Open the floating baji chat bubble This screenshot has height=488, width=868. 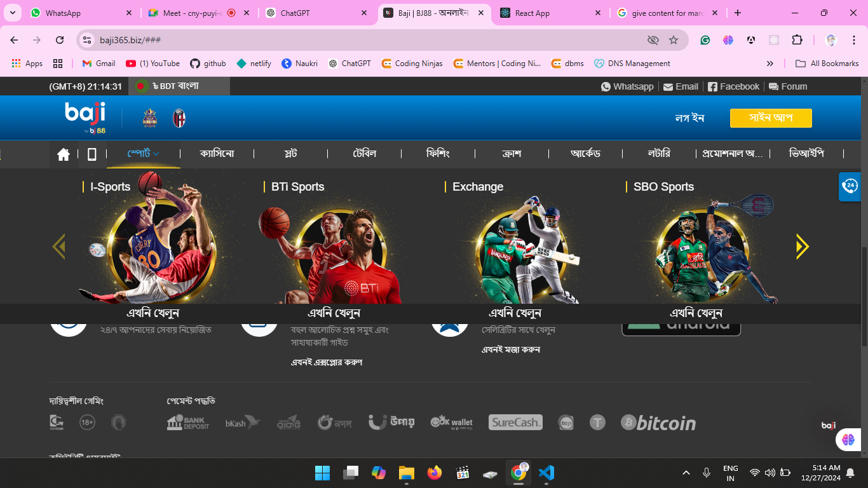828,426
